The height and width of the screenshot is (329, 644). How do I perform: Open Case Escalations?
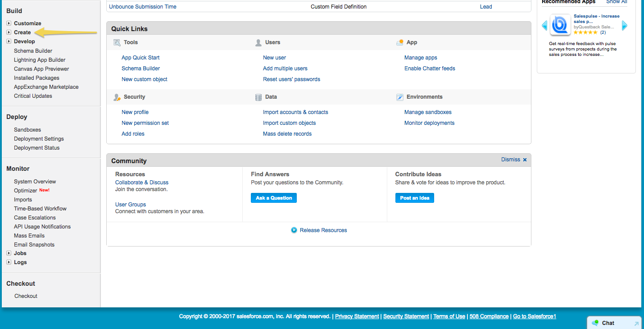point(35,218)
